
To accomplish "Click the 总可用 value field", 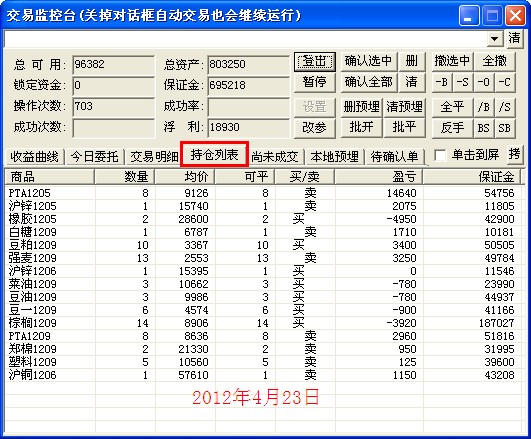I will 113,65.
